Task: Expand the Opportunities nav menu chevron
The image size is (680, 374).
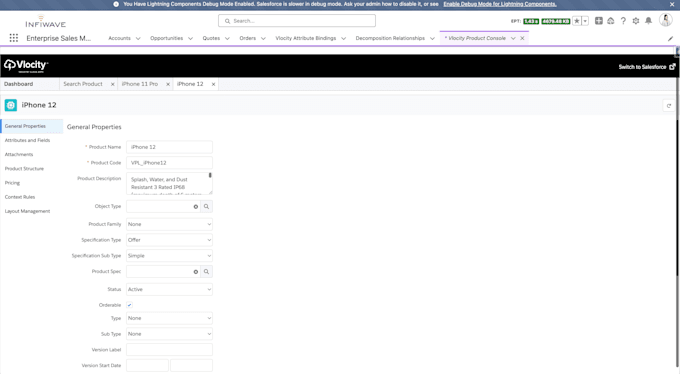Action: tap(190, 39)
